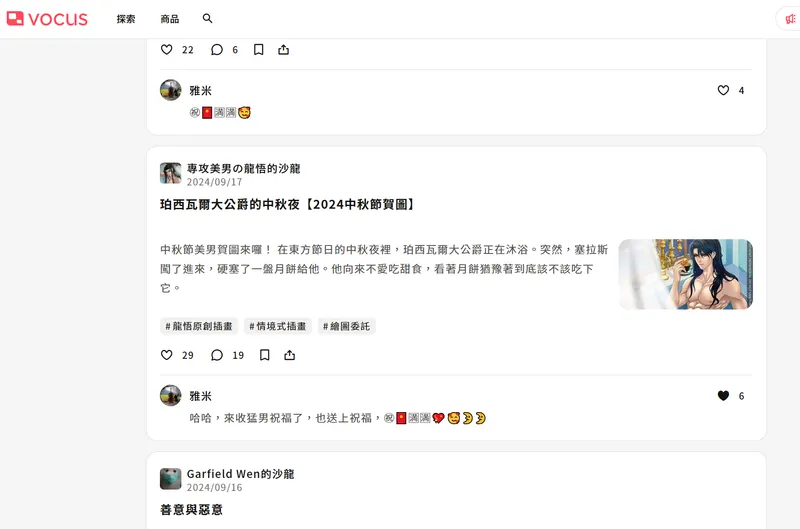
Task: Unlike 雅米's comment with 6 hearts
Action: click(x=723, y=396)
